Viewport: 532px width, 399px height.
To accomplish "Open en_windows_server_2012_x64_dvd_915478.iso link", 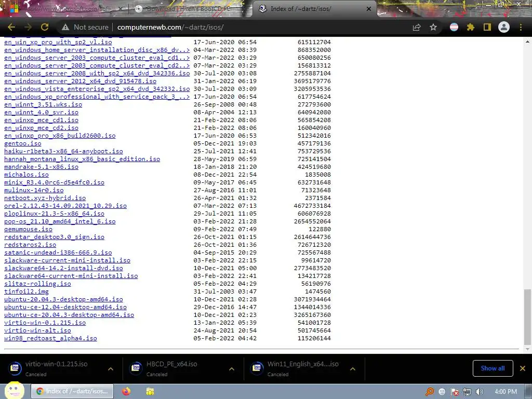I will [81, 81].
